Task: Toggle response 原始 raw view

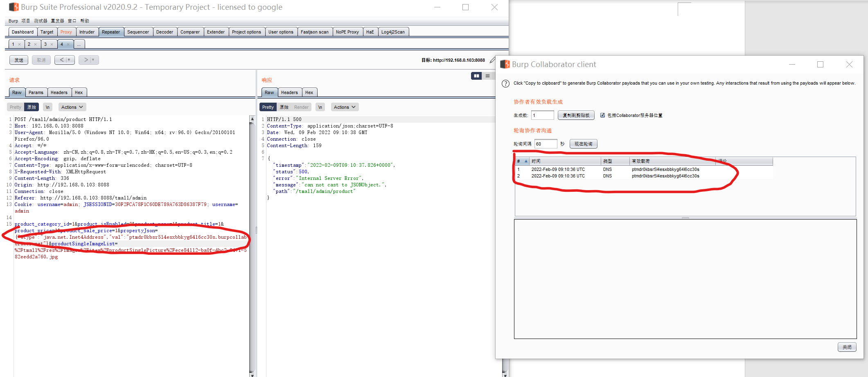Action: coord(284,107)
